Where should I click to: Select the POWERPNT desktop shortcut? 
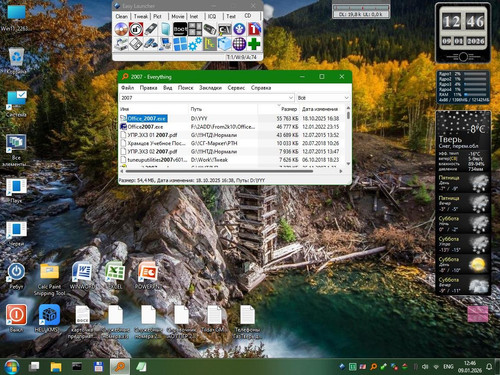pyautogui.click(x=147, y=276)
